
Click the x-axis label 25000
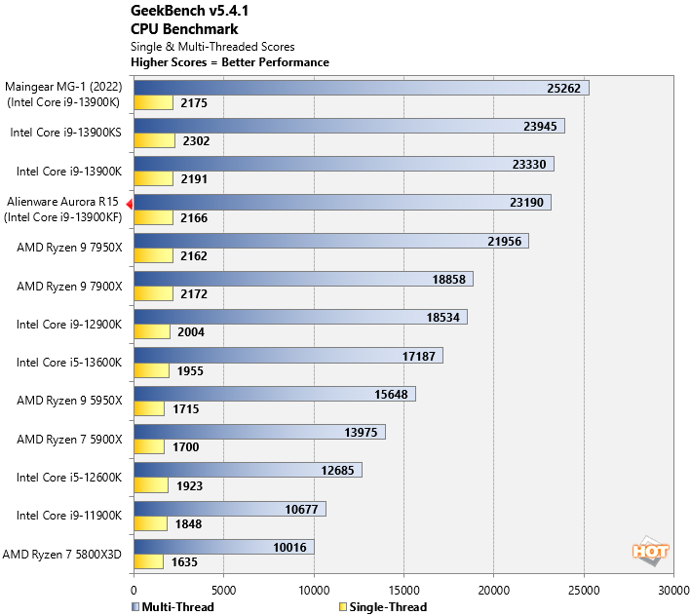coord(584,590)
